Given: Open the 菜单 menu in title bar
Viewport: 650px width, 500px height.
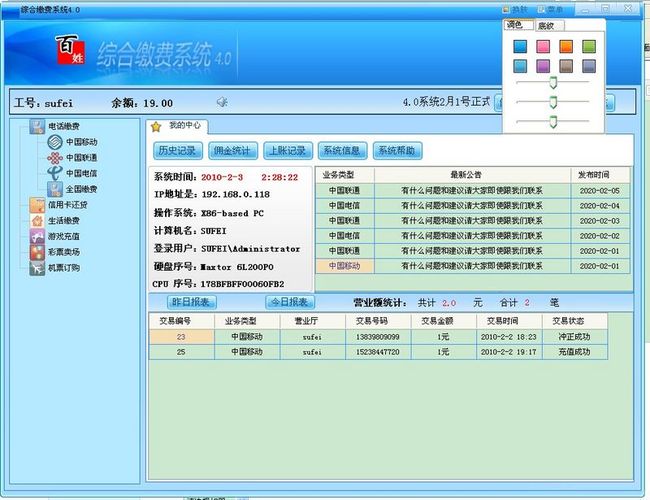Looking at the screenshot, I should [551, 9].
